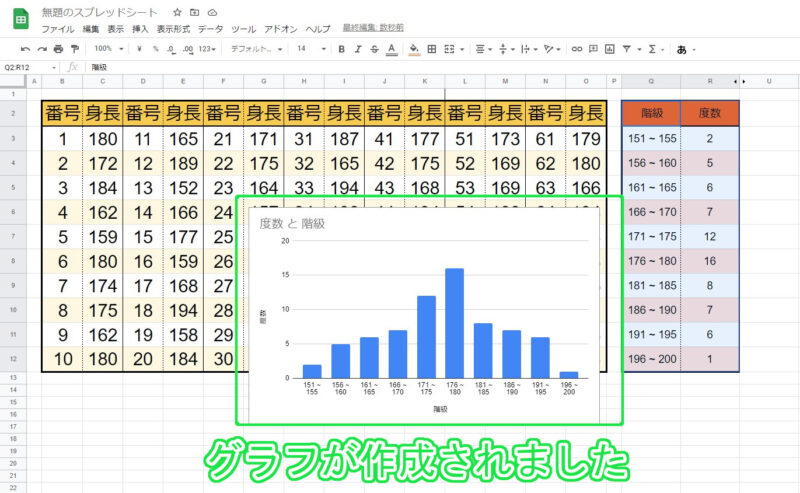Format the selection as percent

156,49
